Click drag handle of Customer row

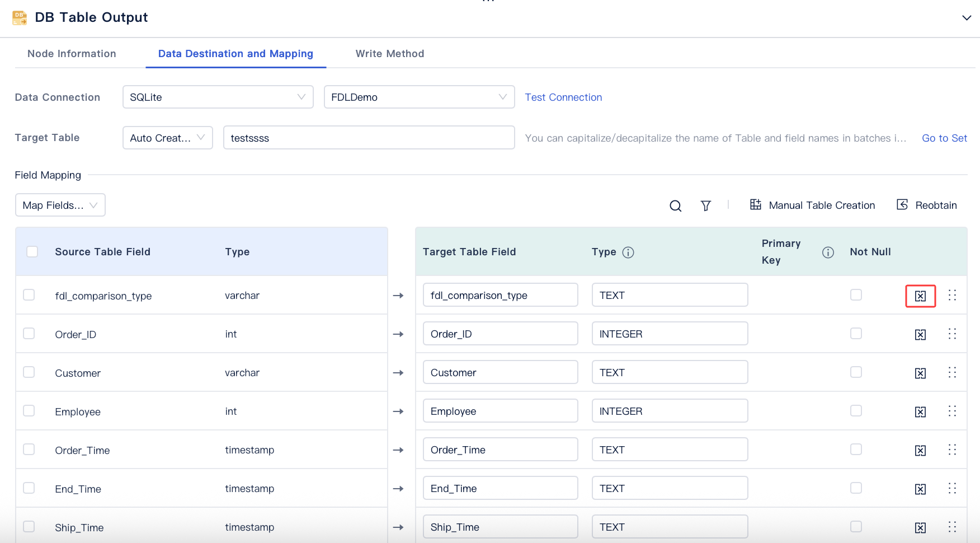[x=952, y=372]
